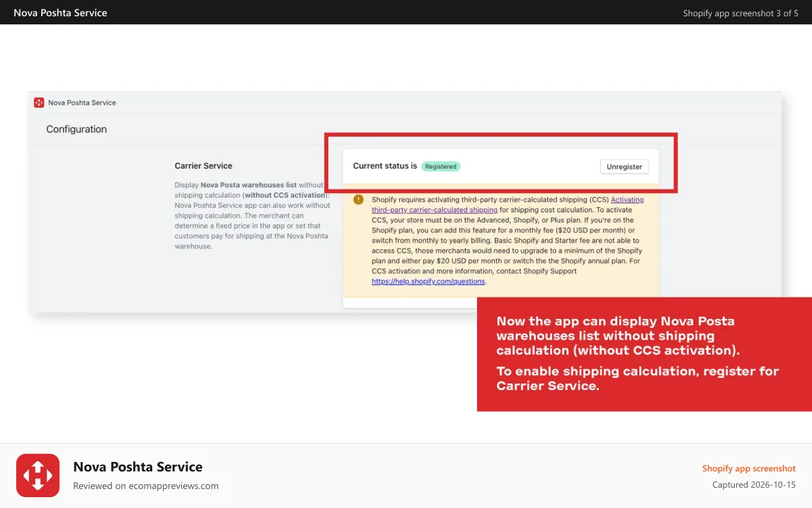
Task: Click 'Captured 2026-10-15' text
Action: coord(754,485)
